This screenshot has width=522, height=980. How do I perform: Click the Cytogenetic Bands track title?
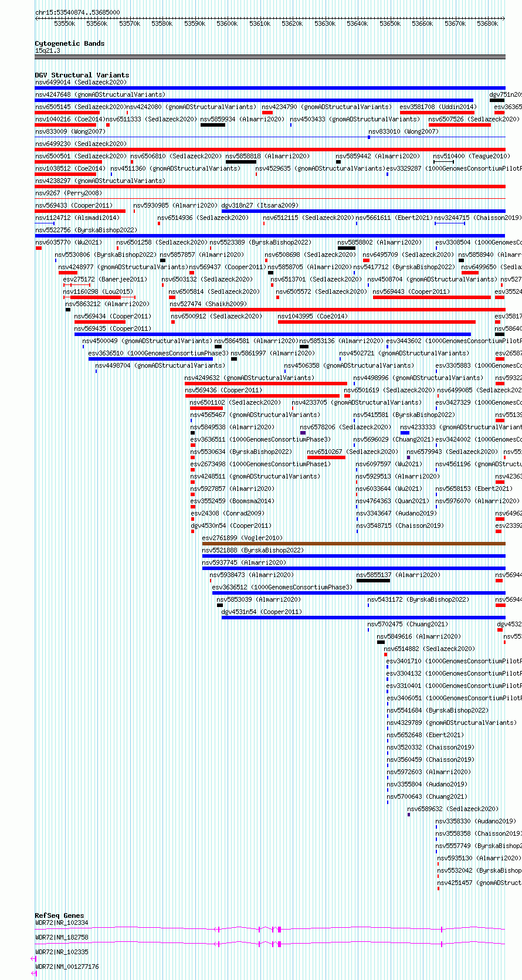(x=69, y=43)
